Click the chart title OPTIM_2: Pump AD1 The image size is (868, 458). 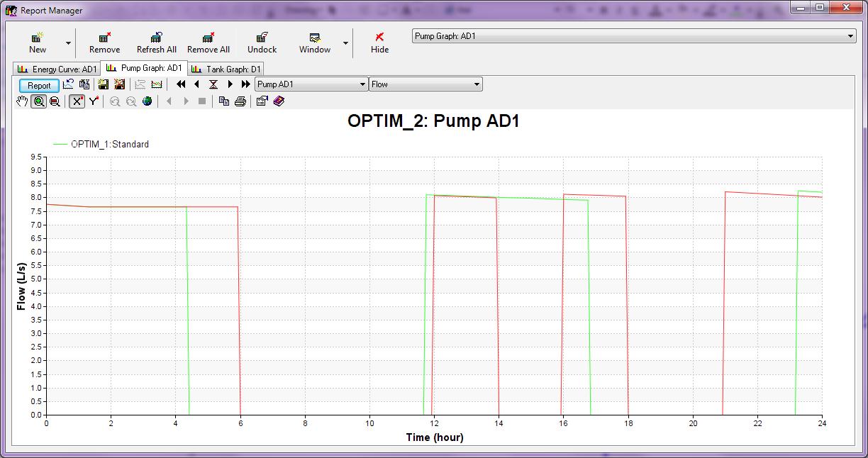(433, 121)
